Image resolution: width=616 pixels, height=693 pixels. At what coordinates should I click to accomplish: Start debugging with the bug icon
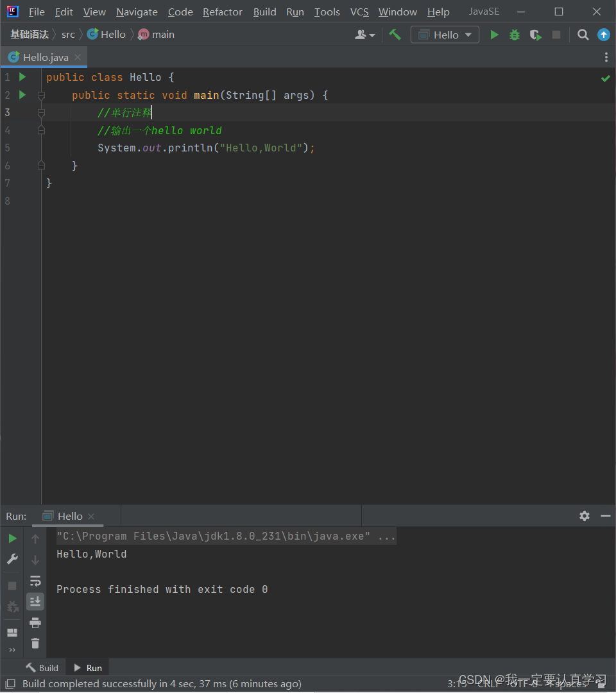[x=515, y=35]
